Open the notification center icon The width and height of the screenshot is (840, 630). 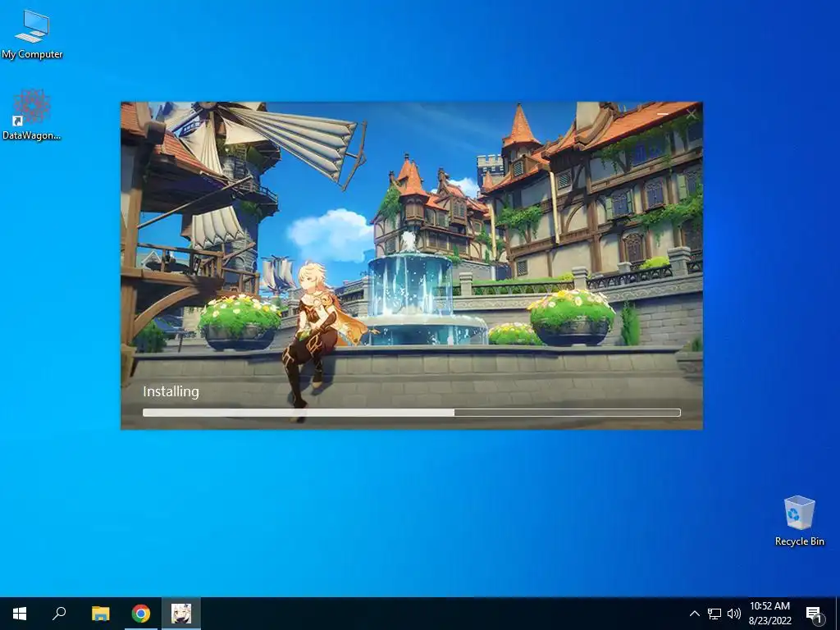[814, 614]
